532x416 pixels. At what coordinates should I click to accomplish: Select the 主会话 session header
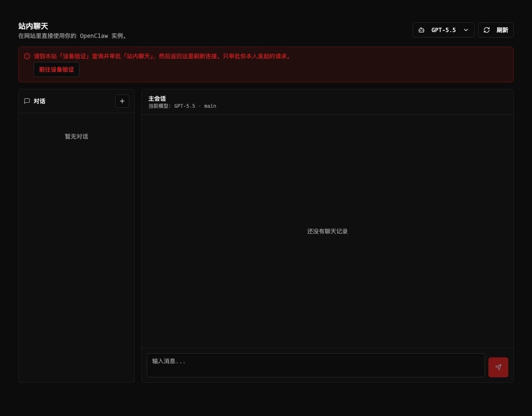pyautogui.click(x=157, y=99)
